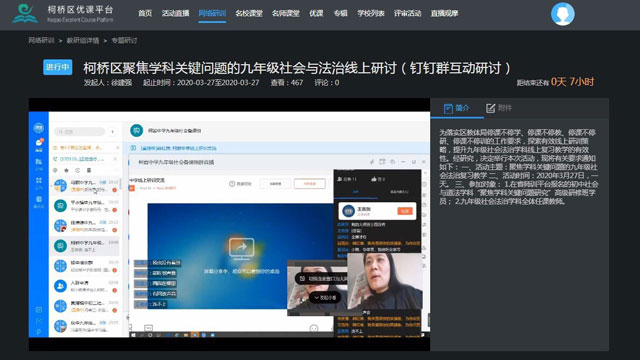The image size is (640, 360).
Task: Click the group avatar in the chat header
Action: click(136, 130)
